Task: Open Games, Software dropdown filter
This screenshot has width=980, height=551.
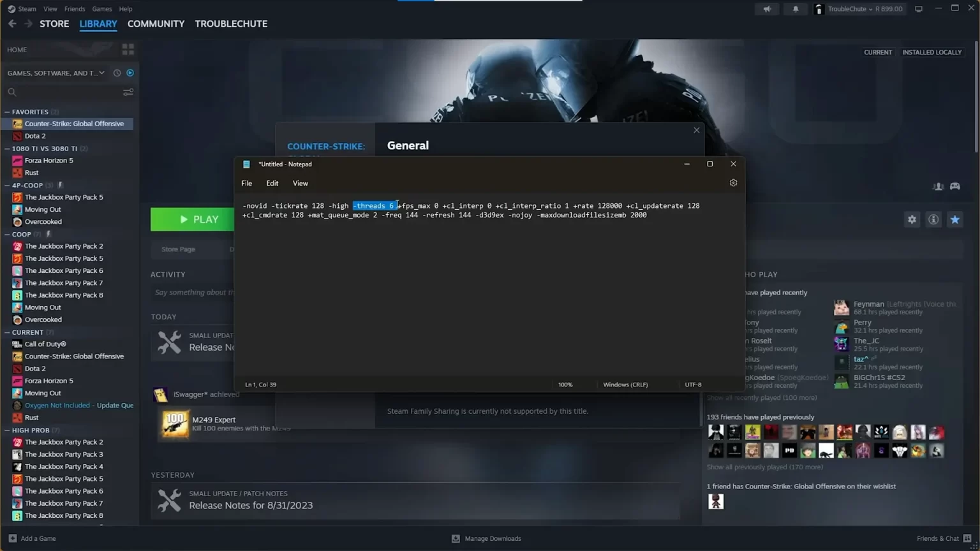Action: tap(56, 73)
